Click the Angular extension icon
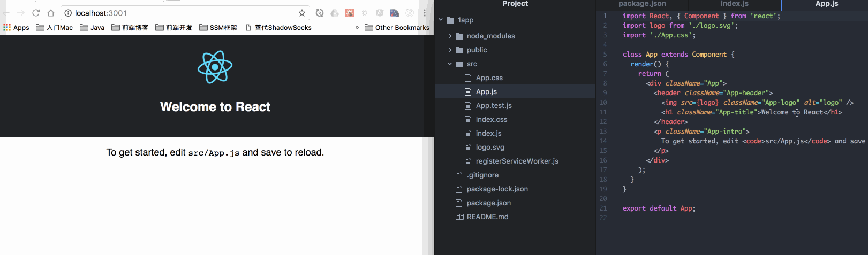Viewport: 868px width, 255px height. point(380,13)
